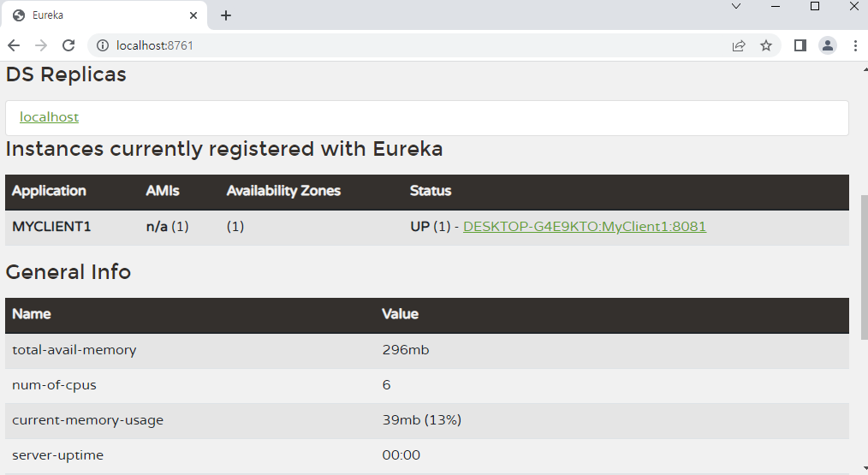Image resolution: width=868 pixels, height=475 pixels.
Task: Click the browser forward arrow
Action: [x=41, y=45]
